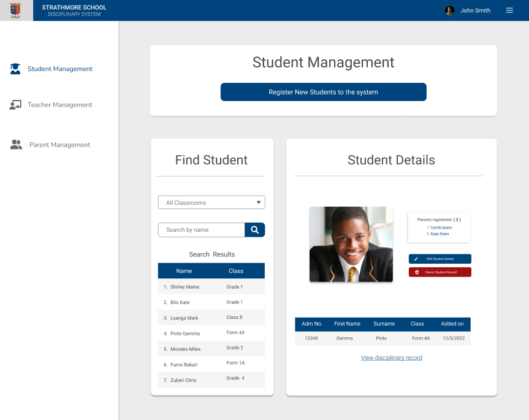Select Student Management from the sidebar
Viewport: 529px width, 420px height.
59,69
